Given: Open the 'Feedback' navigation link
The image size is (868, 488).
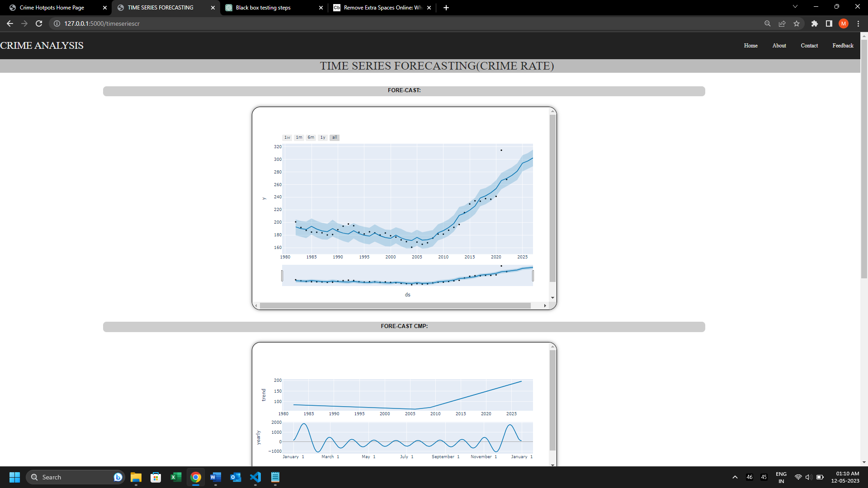Looking at the screenshot, I should (842, 45).
